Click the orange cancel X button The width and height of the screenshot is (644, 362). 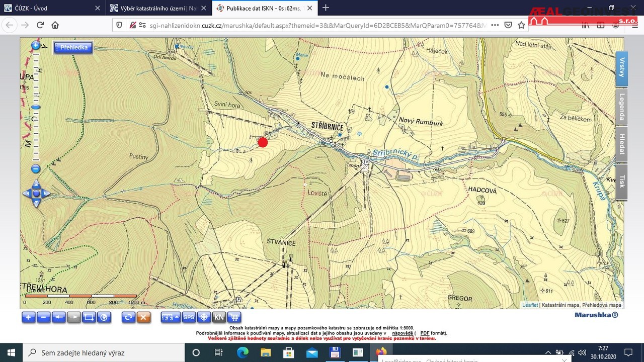144,317
